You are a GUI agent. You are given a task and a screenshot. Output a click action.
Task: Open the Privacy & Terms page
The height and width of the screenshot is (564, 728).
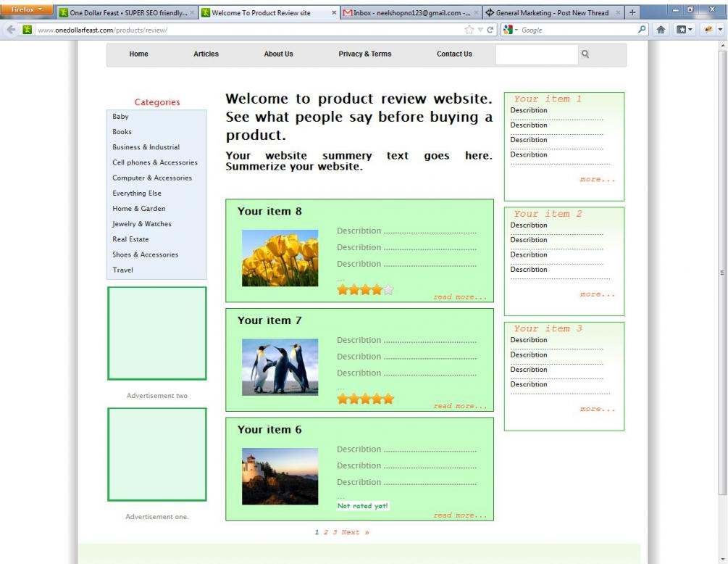(x=365, y=54)
